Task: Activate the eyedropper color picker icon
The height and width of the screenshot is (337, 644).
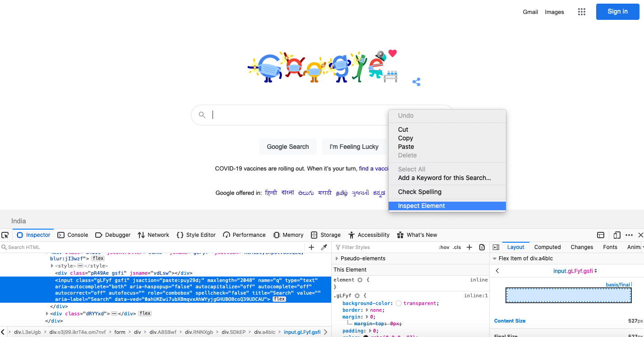Action: coord(324,247)
